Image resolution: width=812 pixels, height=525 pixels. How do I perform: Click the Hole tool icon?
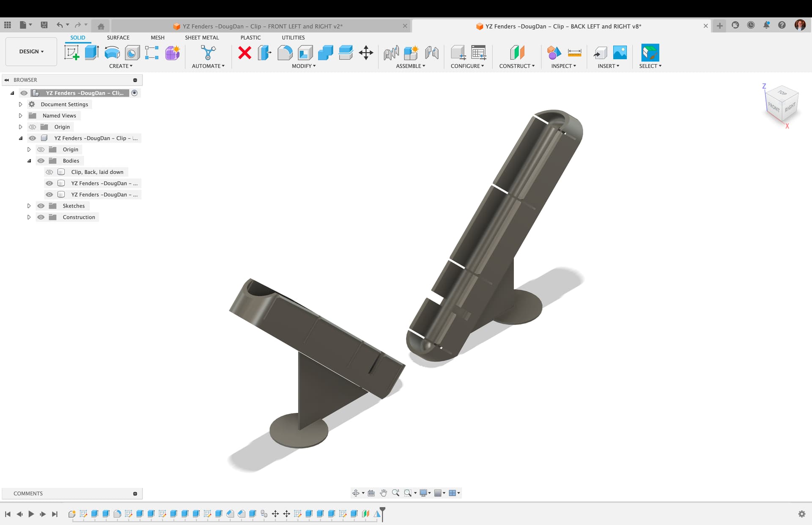coord(132,53)
